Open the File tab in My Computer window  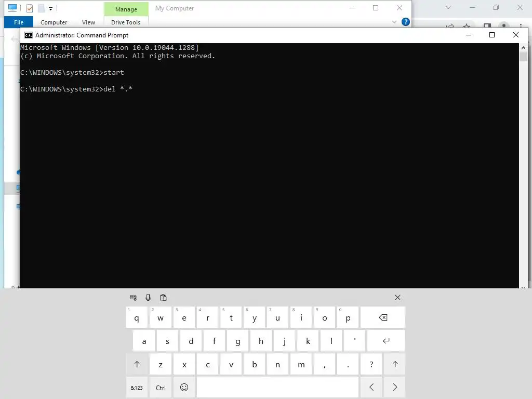19,22
